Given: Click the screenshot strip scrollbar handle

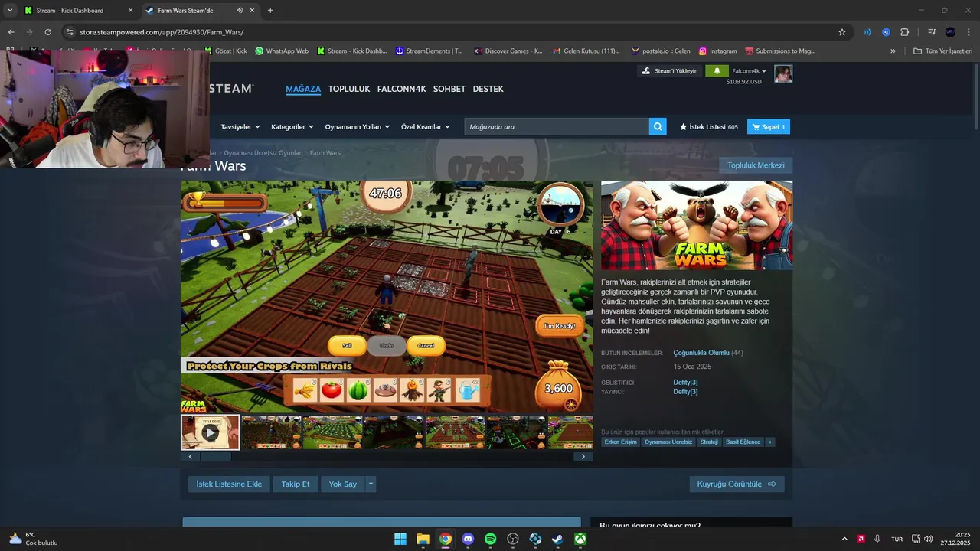Looking at the screenshot, I should click(216, 456).
